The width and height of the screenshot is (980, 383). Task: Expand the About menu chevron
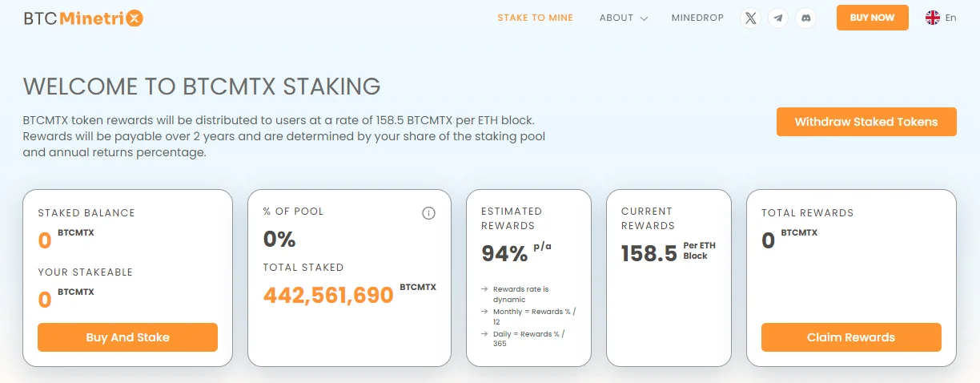pos(644,18)
